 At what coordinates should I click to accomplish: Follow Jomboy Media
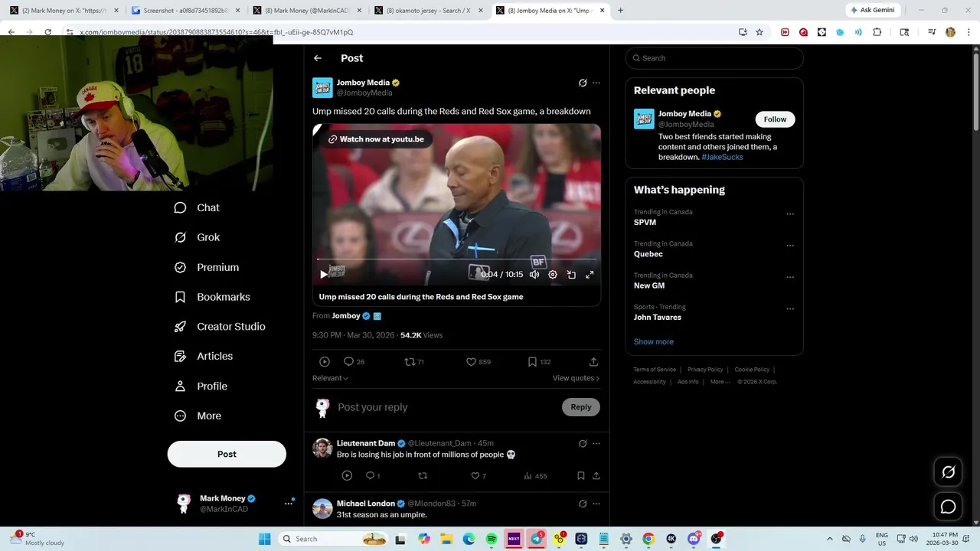tap(775, 119)
